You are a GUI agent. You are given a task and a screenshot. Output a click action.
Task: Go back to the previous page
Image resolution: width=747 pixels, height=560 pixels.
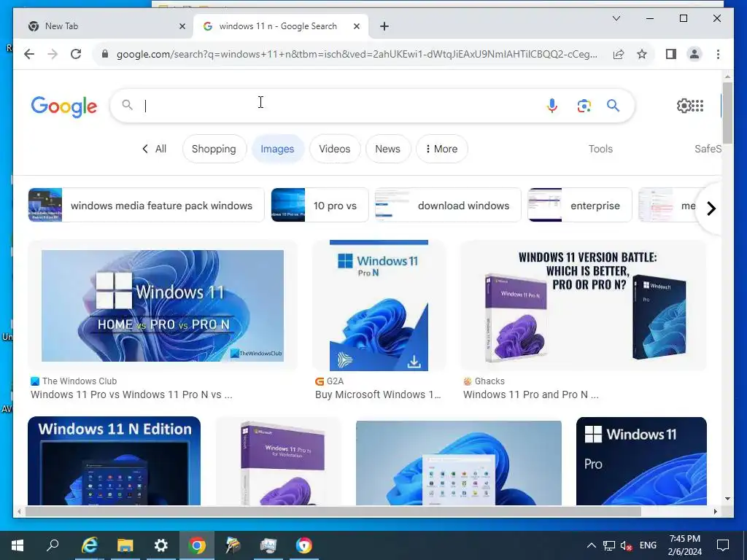point(29,54)
